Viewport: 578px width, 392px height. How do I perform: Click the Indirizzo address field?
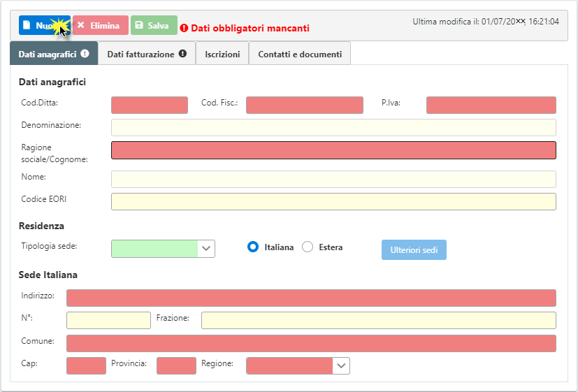pyautogui.click(x=311, y=298)
